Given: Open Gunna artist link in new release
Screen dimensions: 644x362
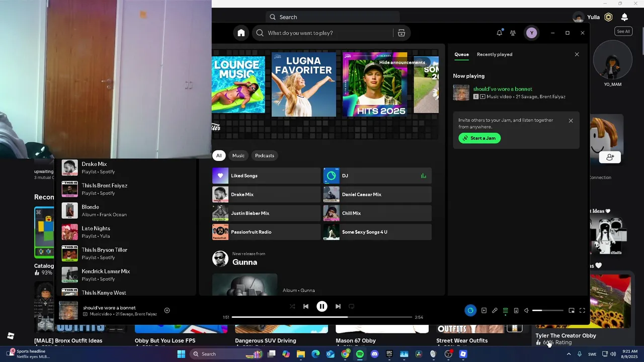Looking at the screenshot, I should click(x=245, y=262).
